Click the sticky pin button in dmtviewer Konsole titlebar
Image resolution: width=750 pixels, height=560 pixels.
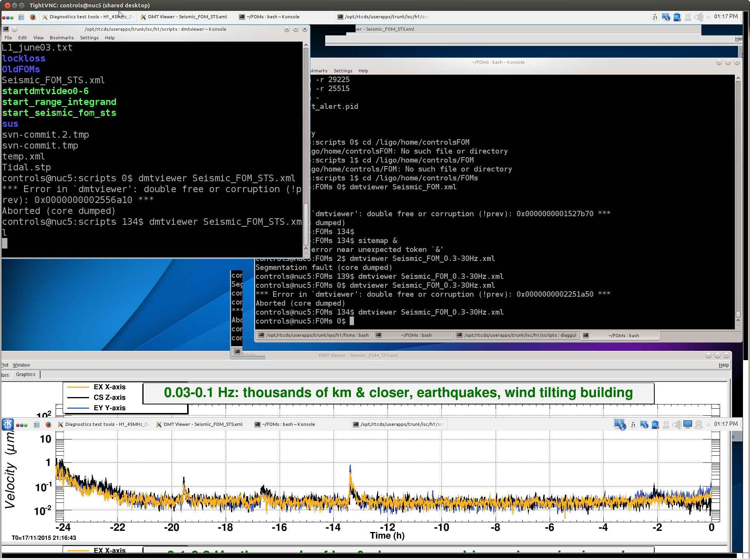15,29
